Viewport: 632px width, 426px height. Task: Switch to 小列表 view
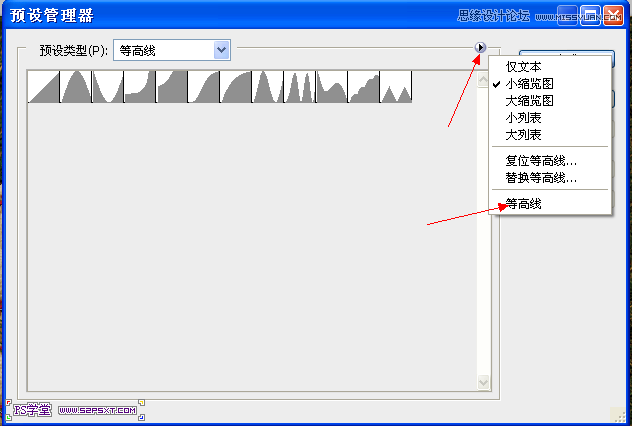point(550,118)
